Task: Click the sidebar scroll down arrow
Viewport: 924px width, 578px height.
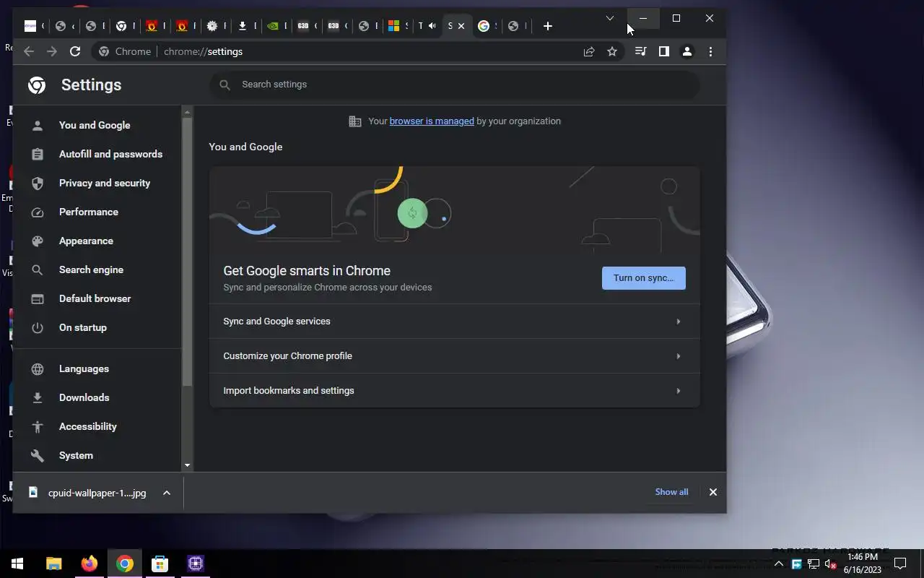Action: click(188, 466)
